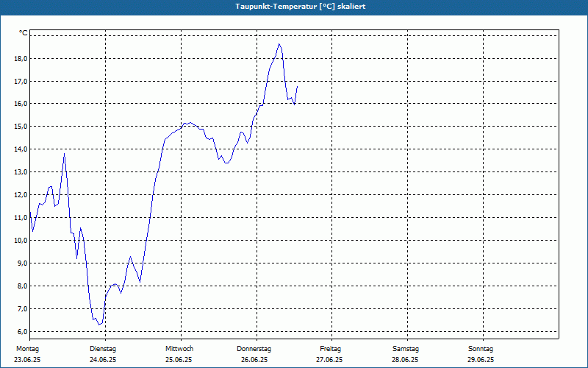Click the Samstag day label
The image size is (588, 368).
tap(406, 349)
